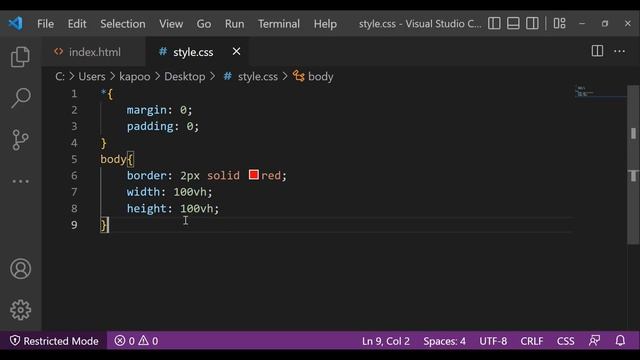
Task: Open the Source Control view
Action: pos(20,140)
